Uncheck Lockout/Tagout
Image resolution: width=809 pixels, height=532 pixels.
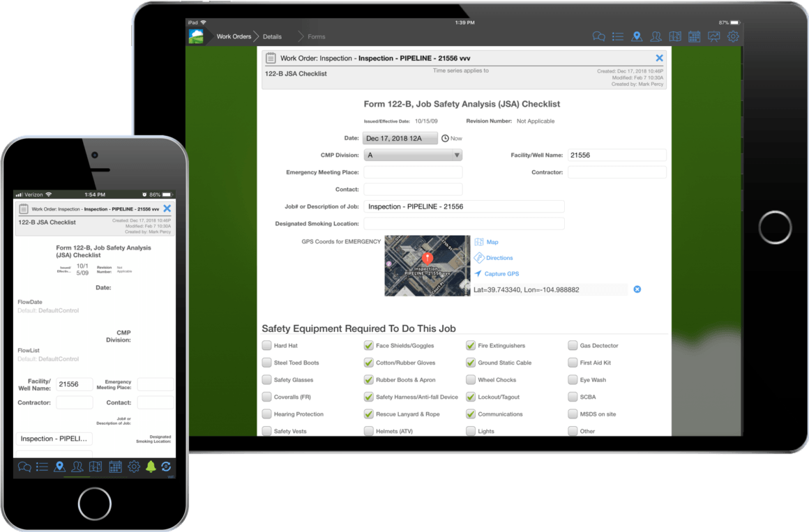point(471,397)
